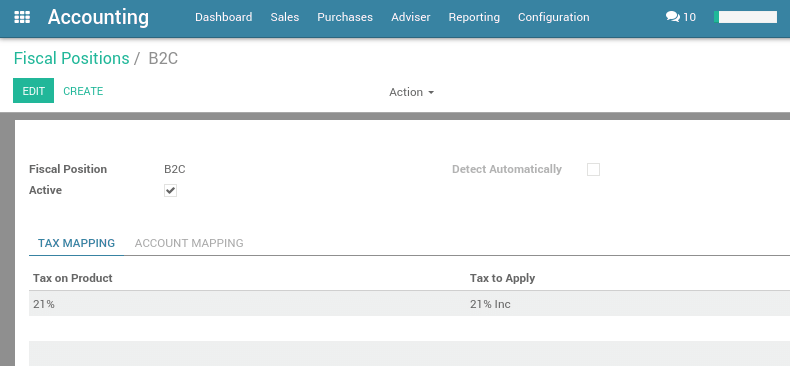
Task: Click the Edit button
Action: [x=33, y=91]
